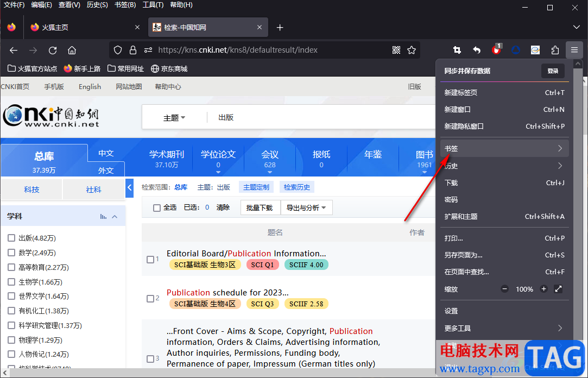Collapse the 学科 filter section
Image resolution: width=588 pixels, height=378 pixels.
[x=115, y=217]
